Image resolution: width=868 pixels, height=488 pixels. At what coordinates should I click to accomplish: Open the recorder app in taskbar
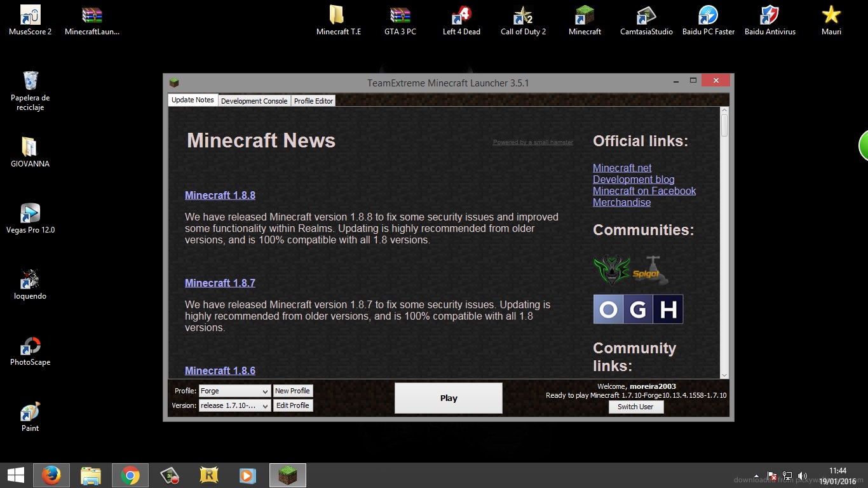pos(170,475)
